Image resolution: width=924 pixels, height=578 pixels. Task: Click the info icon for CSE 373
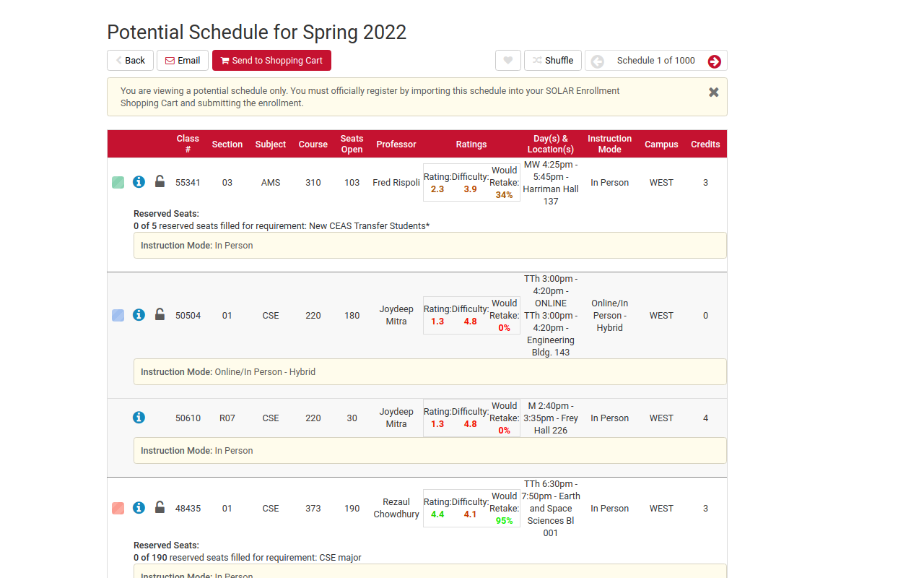coord(139,508)
